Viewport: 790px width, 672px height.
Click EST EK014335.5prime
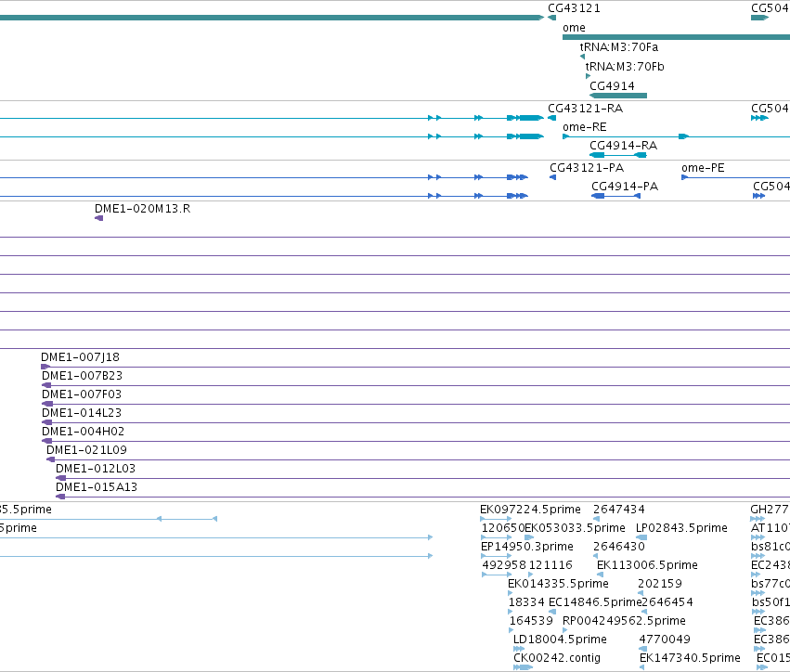[x=558, y=584]
